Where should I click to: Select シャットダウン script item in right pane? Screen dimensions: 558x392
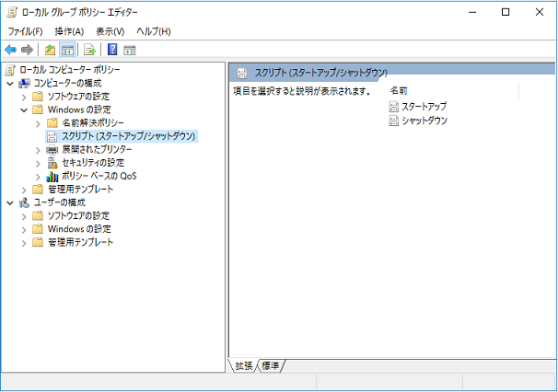point(424,121)
